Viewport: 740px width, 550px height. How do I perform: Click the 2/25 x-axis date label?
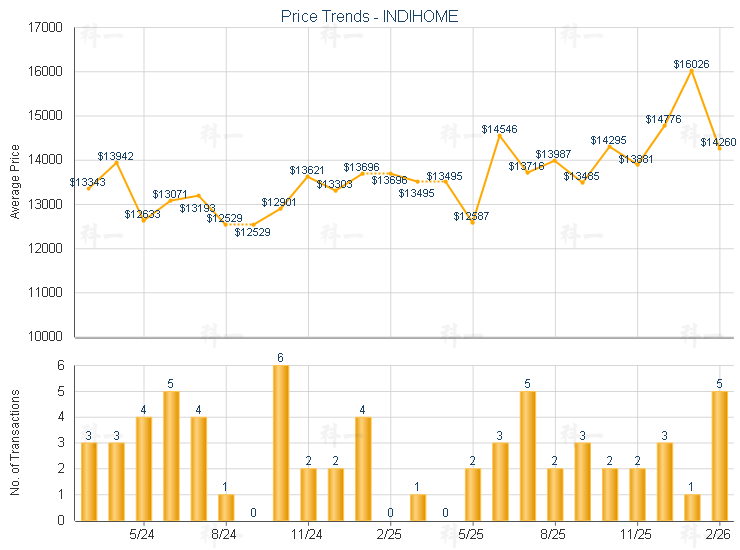point(390,535)
